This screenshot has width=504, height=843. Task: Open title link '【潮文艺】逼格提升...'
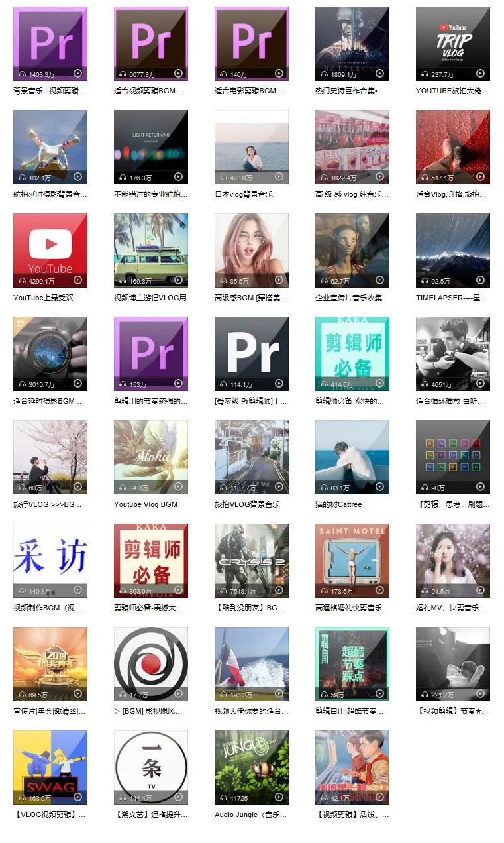pyautogui.click(x=150, y=815)
